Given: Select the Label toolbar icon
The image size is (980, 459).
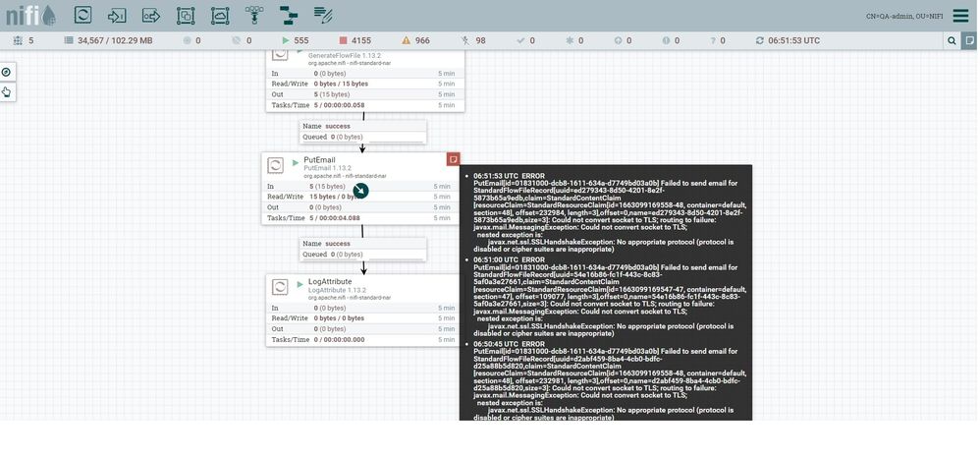Looking at the screenshot, I should (x=323, y=15).
